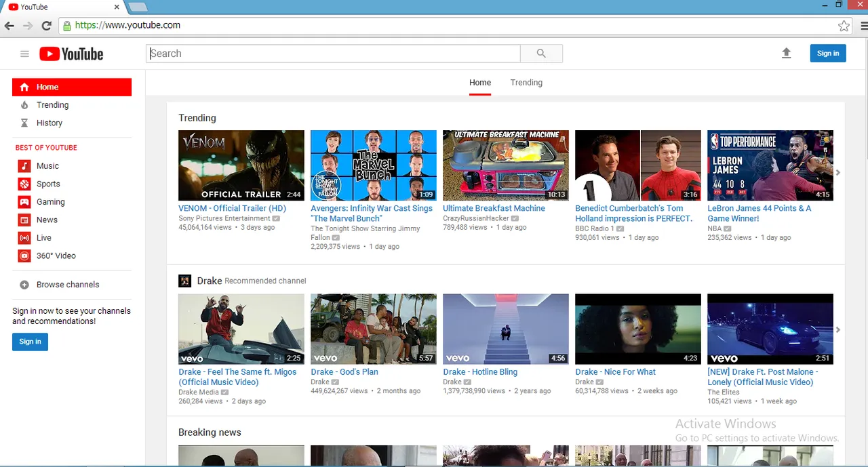This screenshot has width=868, height=467.
Task: Click the Trending flame icon
Action: [x=24, y=105]
